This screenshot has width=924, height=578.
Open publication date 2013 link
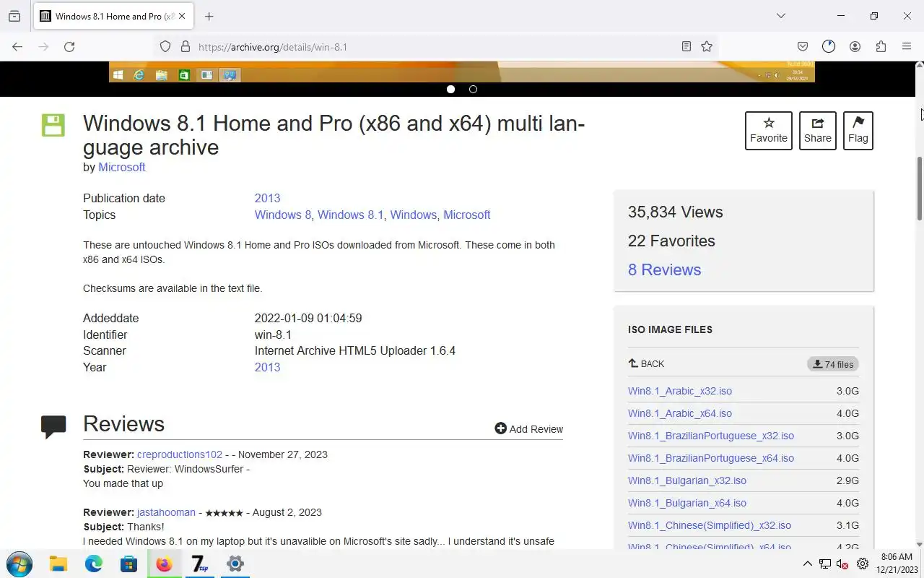coord(267,198)
